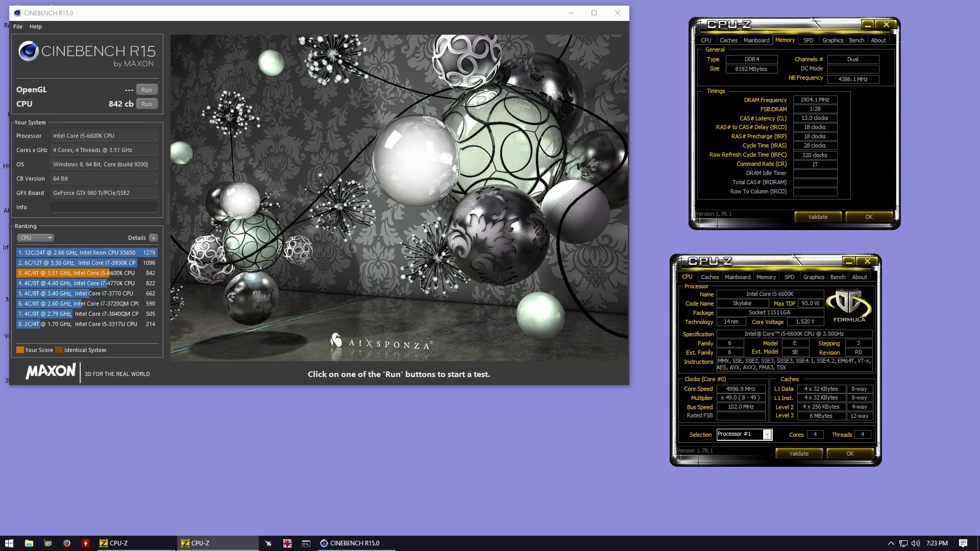Screen dimensions: 980x551
Task: Select ranking row Intel Core i7-3840QM
Action: [87, 314]
